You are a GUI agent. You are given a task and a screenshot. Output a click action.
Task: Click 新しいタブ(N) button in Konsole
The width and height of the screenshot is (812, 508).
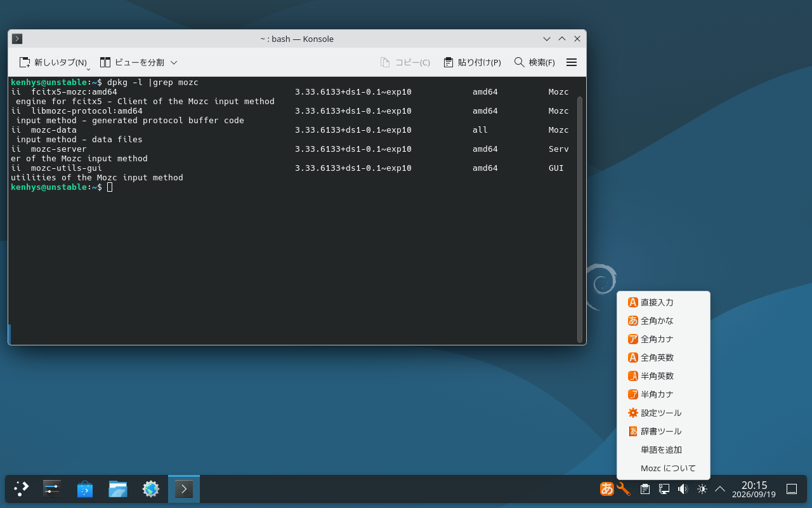53,62
